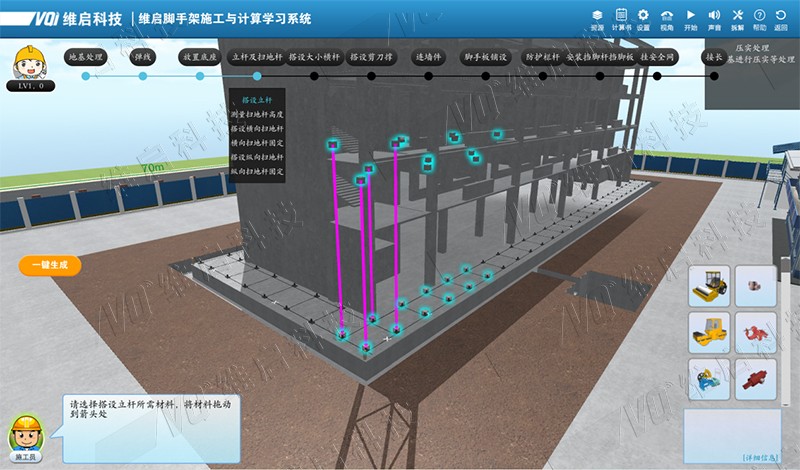This screenshot has width=800, height=470.
Task: Click the orange 一键生成 button
Action: (x=49, y=265)
